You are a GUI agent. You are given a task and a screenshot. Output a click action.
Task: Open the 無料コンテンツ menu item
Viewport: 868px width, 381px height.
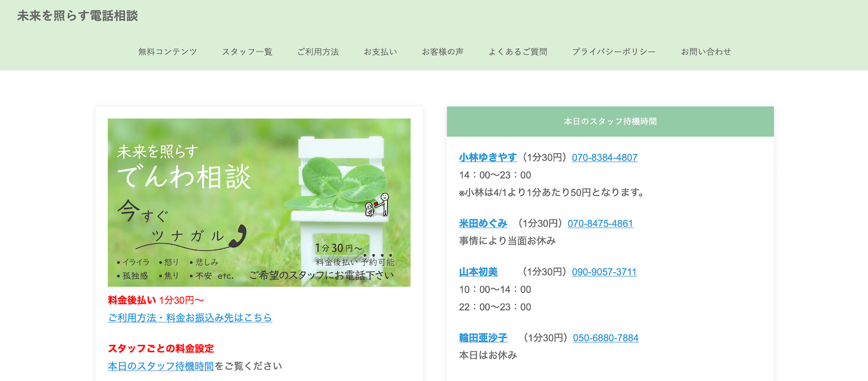tap(167, 52)
